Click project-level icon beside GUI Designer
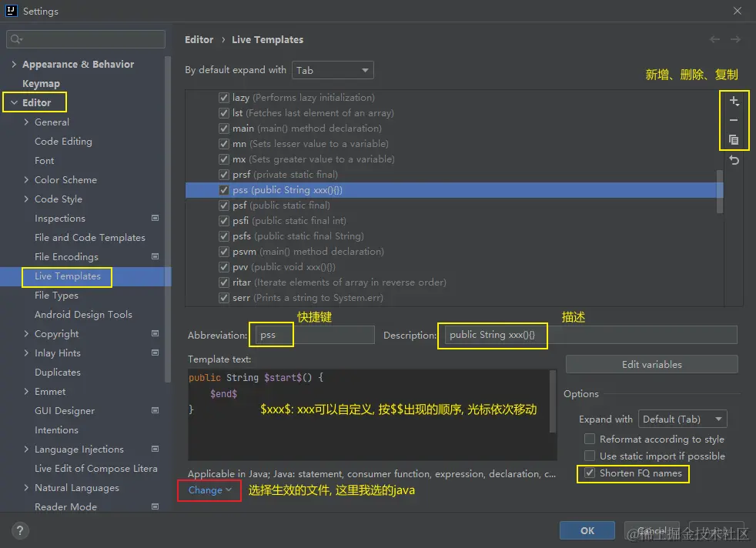Screen dimensions: 756x548 [x=156, y=411]
